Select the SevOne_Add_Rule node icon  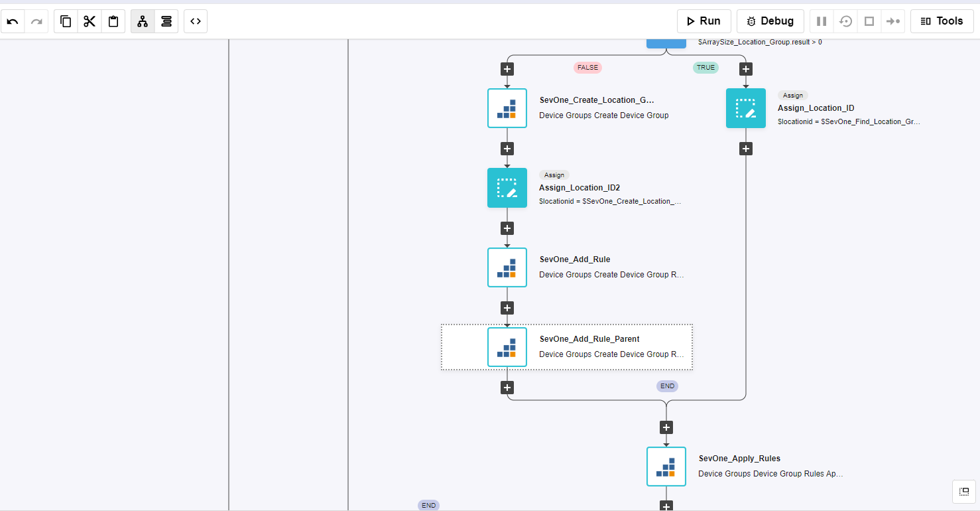(507, 267)
